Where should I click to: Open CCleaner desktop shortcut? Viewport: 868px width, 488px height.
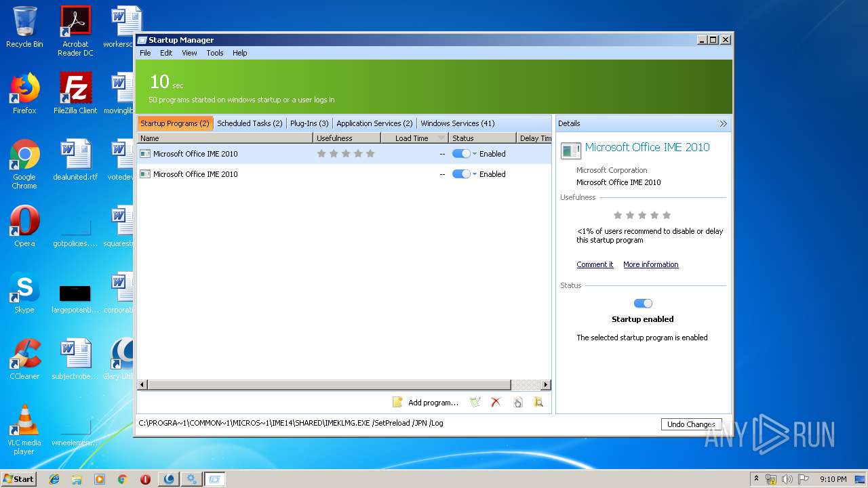click(24, 359)
